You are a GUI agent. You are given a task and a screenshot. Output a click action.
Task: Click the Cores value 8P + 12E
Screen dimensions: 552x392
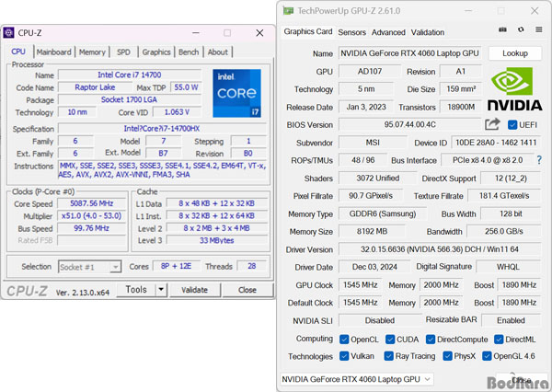point(176,266)
